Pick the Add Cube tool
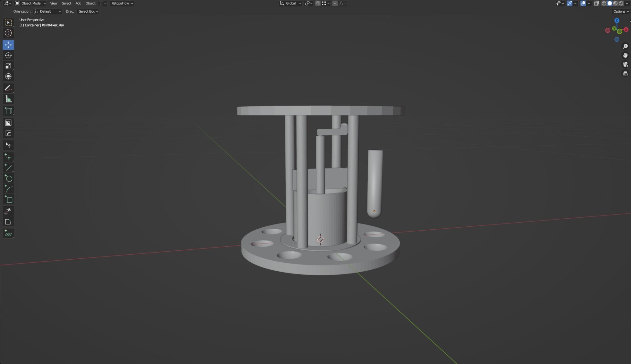Image resolution: width=631 pixels, height=364 pixels. click(x=8, y=111)
